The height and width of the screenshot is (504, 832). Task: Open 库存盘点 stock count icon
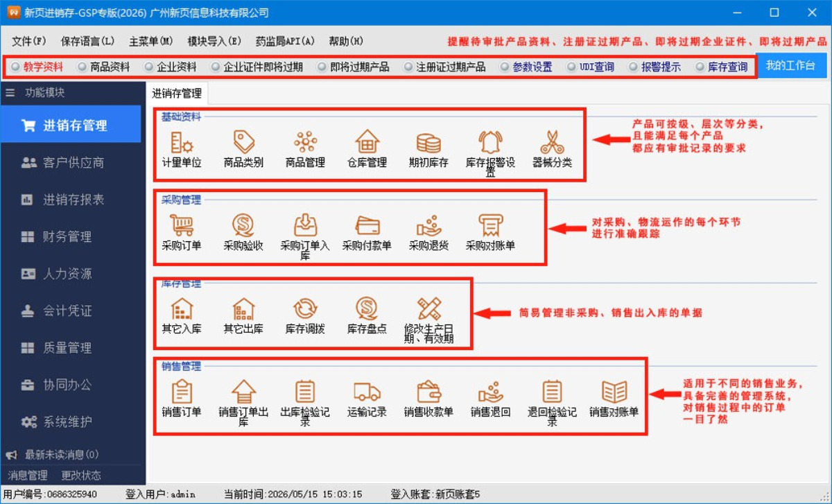(367, 309)
